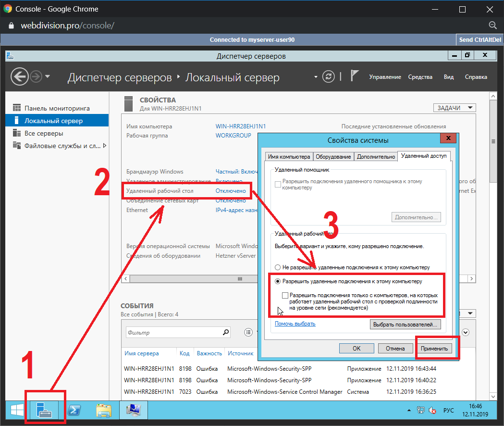
Task: Open PowerShell from the taskbar
Action: (74, 410)
